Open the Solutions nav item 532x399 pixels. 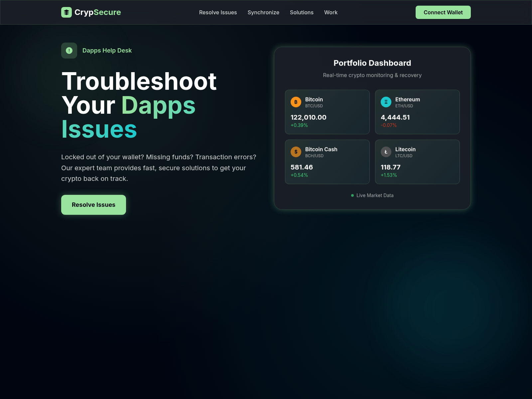[302, 12]
